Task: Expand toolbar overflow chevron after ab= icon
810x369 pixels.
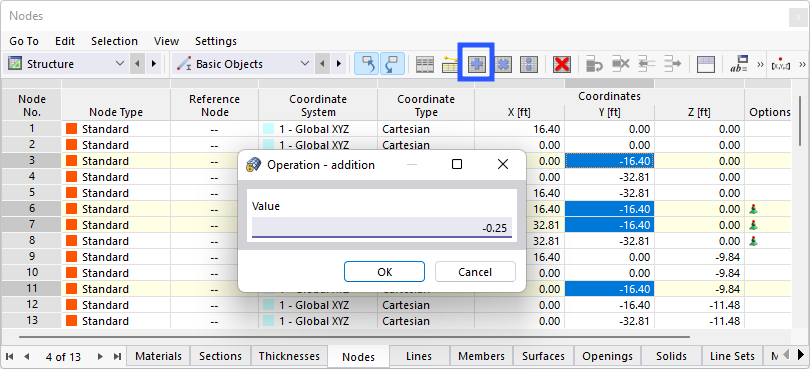Action: (x=760, y=65)
